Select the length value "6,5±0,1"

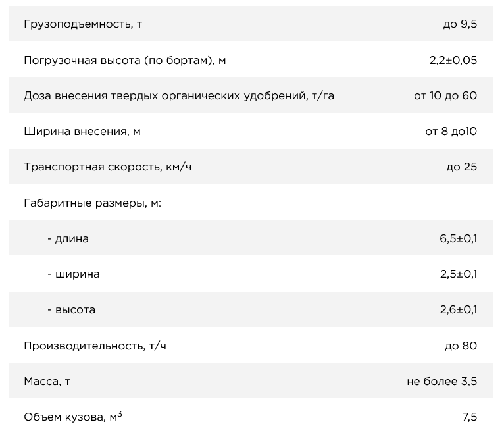(459, 238)
